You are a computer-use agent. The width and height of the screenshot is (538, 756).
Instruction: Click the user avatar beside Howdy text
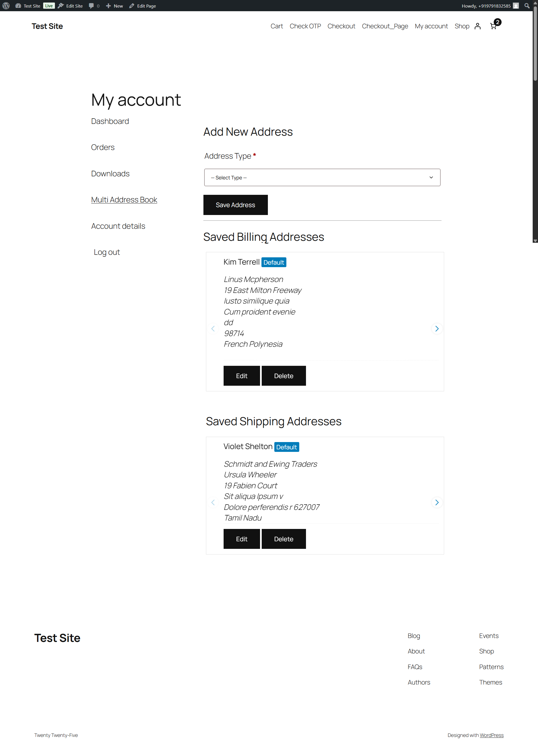pyautogui.click(x=516, y=6)
